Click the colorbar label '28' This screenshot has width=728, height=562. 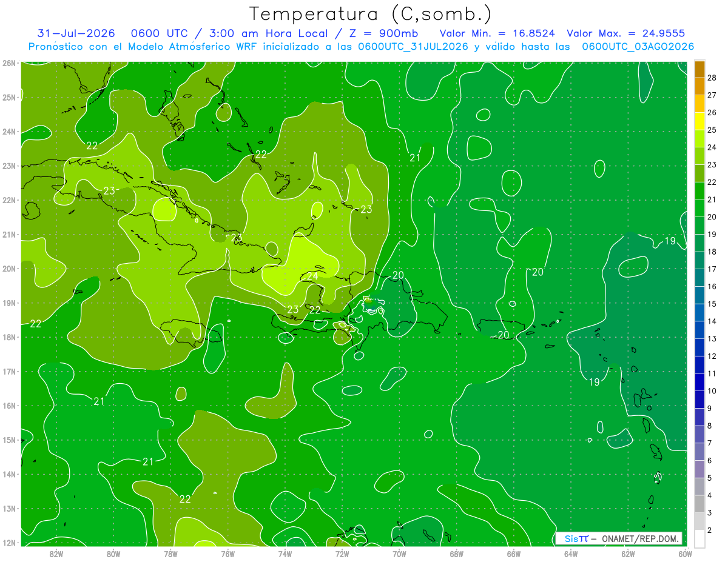click(712, 77)
